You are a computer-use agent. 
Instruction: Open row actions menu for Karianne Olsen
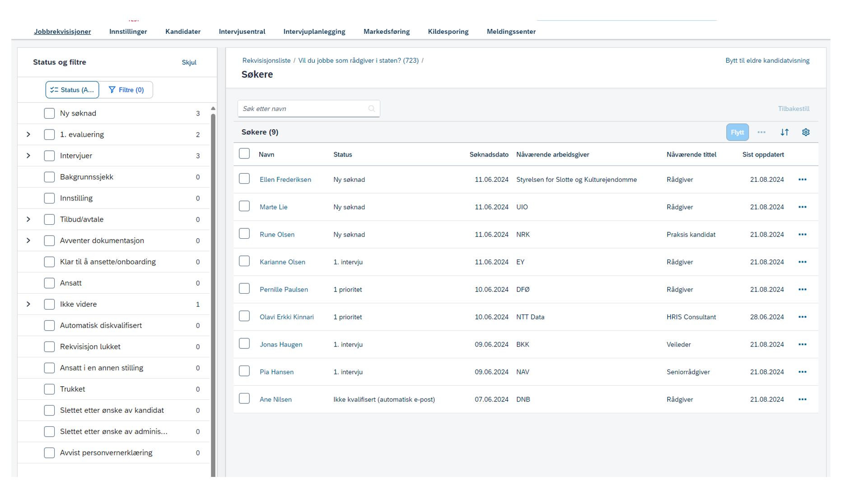(802, 262)
